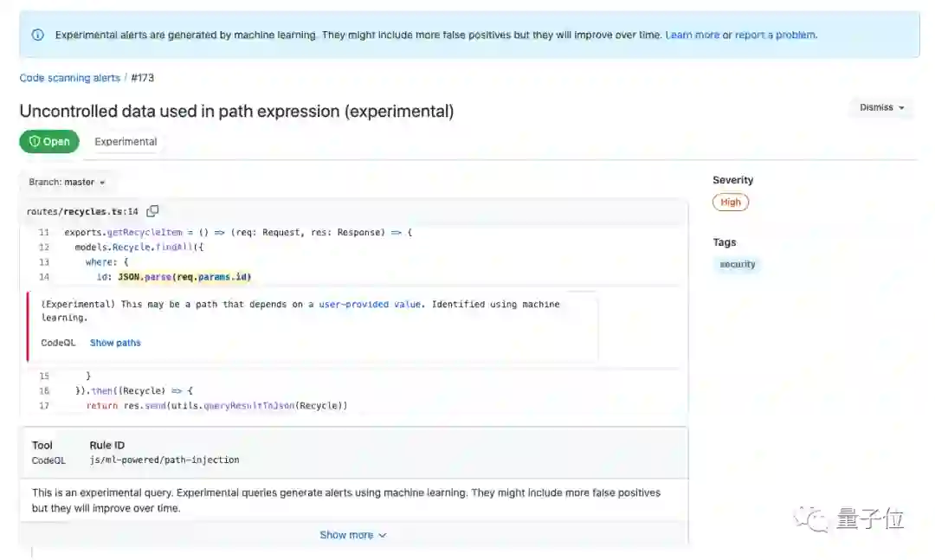935x560 pixels.
Task: Open the Learn more link
Action: [x=692, y=35]
